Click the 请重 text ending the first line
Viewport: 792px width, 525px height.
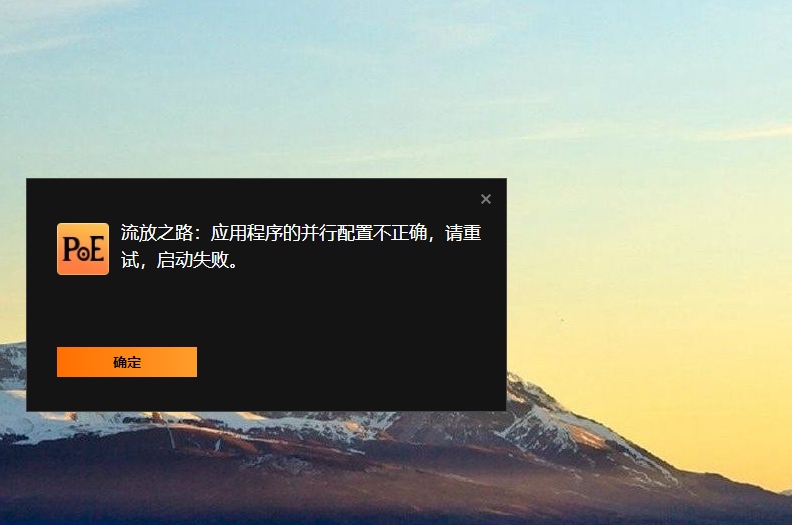click(x=463, y=233)
